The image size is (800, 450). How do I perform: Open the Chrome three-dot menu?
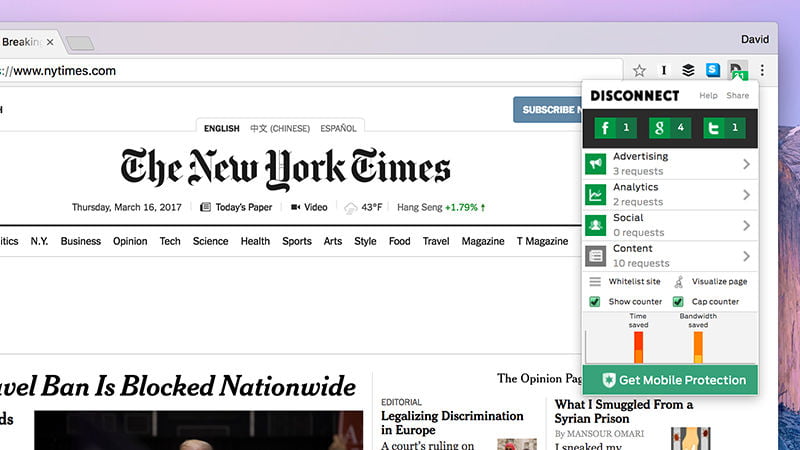(x=762, y=70)
